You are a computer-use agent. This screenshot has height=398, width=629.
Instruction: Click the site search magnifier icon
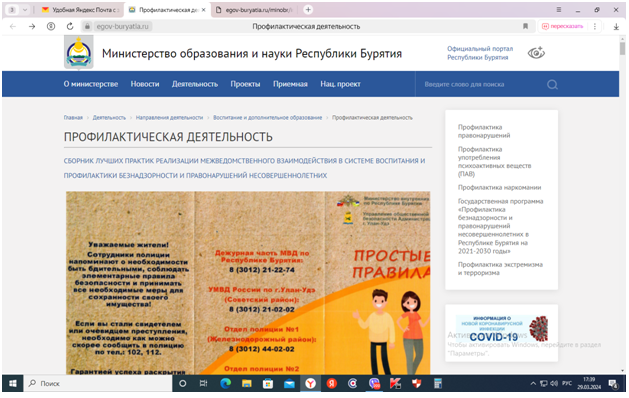[x=552, y=85]
